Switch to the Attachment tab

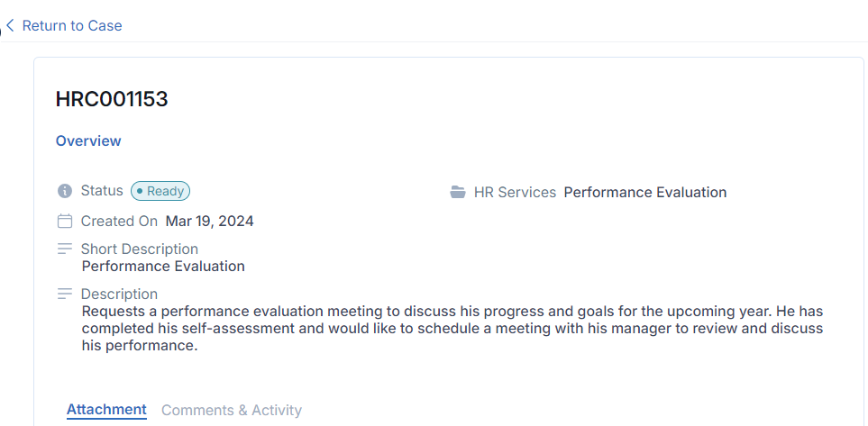pyautogui.click(x=106, y=410)
